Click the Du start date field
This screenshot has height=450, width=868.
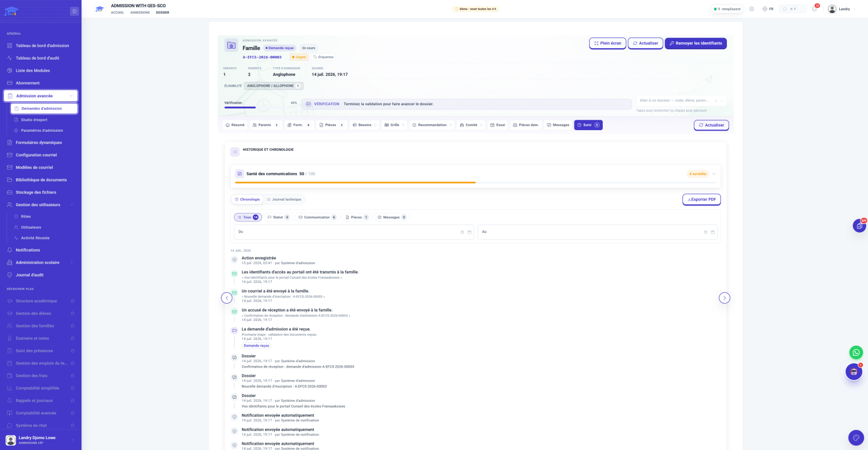point(354,232)
